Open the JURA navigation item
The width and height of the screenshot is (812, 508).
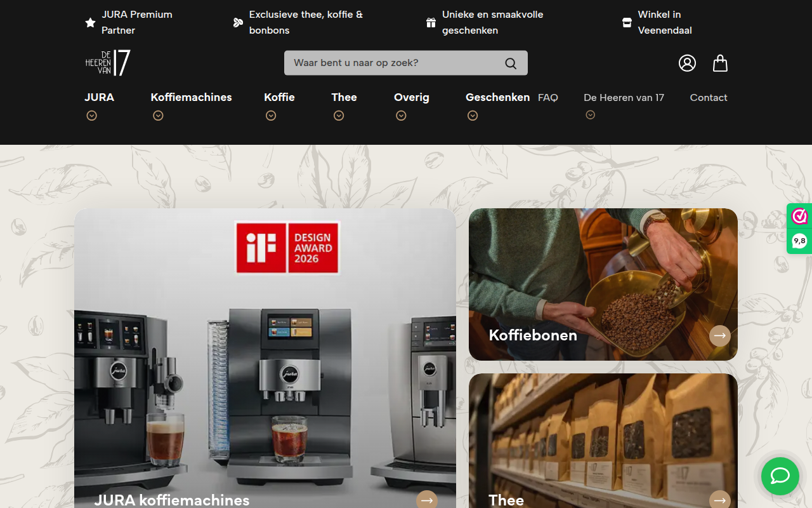pos(100,97)
